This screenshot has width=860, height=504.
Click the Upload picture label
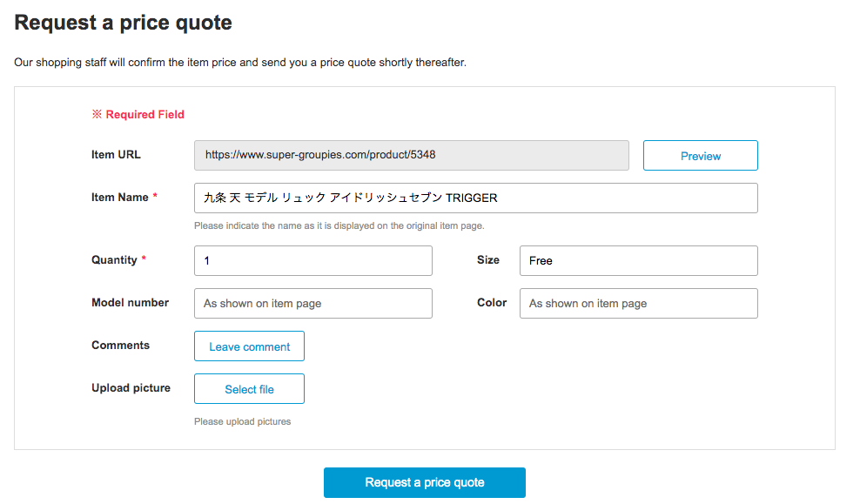[x=131, y=388]
